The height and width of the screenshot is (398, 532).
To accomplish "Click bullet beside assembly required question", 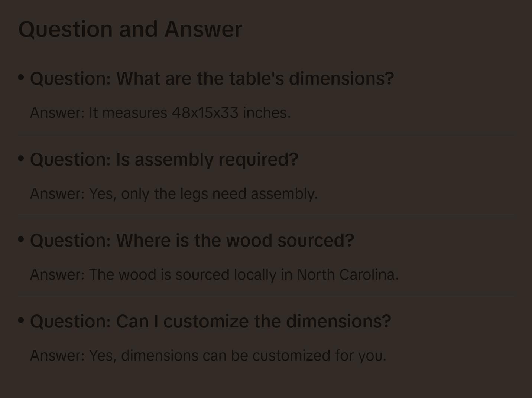I will coord(21,159).
